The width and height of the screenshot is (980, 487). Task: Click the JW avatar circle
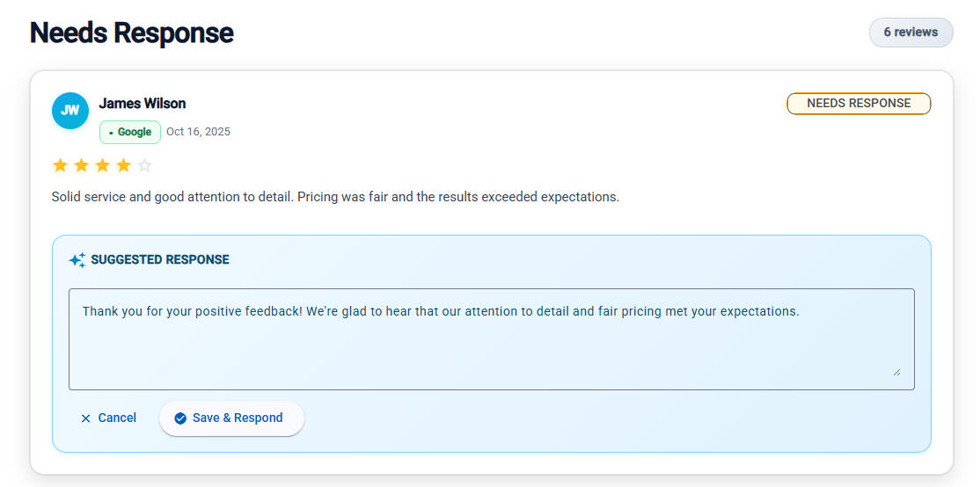click(70, 111)
